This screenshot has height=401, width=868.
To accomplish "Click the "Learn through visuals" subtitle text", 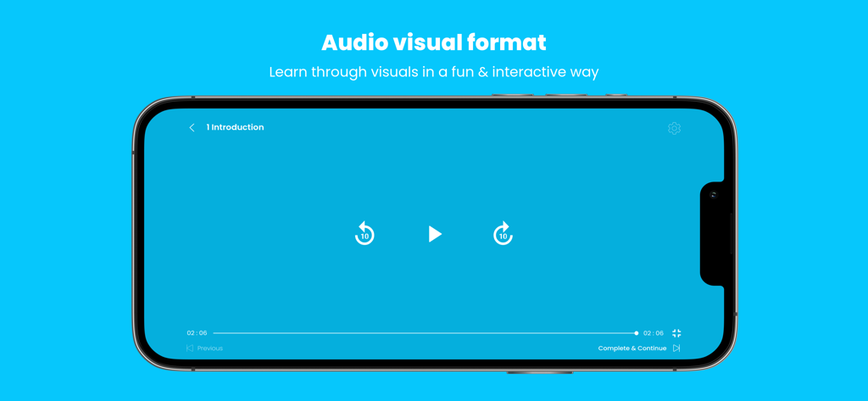I will click(433, 72).
